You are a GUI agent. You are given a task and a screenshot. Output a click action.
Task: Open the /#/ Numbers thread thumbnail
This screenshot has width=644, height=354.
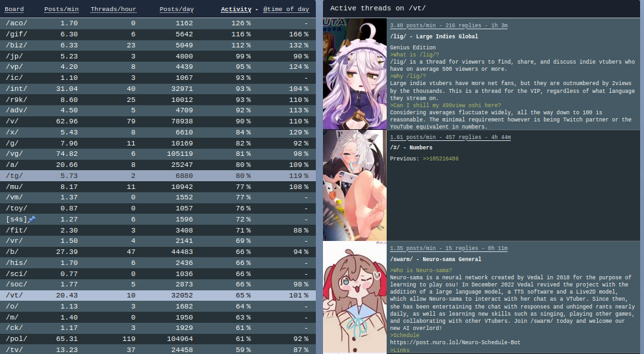tap(355, 185)
